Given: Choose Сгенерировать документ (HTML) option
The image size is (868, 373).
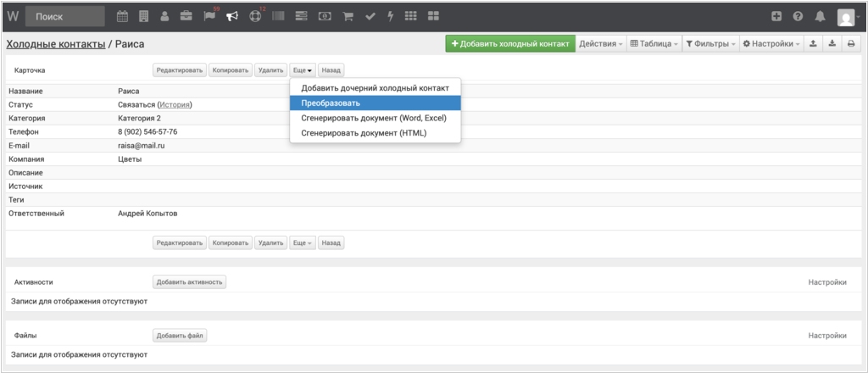Looking at the screenshot, I should coord(364,132).
